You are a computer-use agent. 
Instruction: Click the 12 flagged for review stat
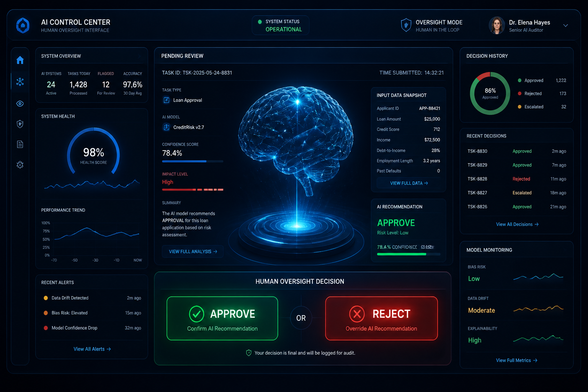click(x=106, y=84)
